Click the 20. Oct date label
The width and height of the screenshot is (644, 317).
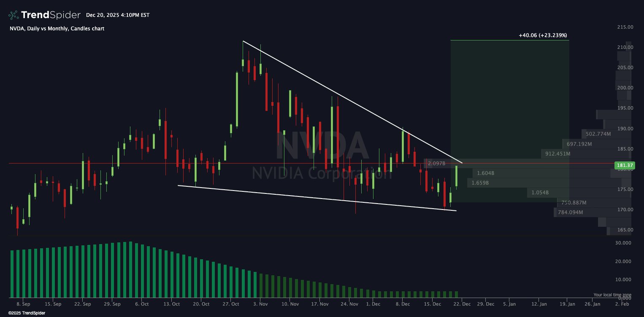tap(202, 304)
